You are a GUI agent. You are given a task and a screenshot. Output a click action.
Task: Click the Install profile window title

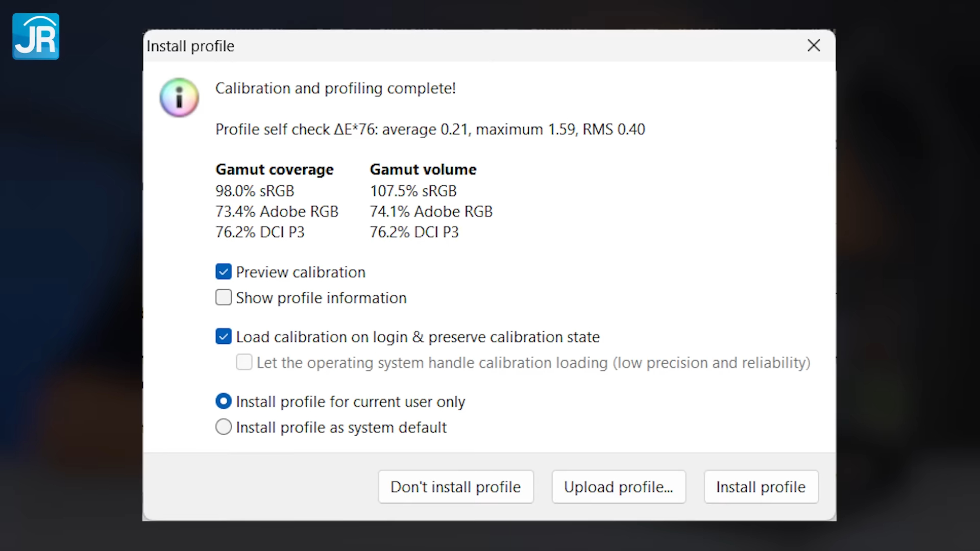(190, 46)
